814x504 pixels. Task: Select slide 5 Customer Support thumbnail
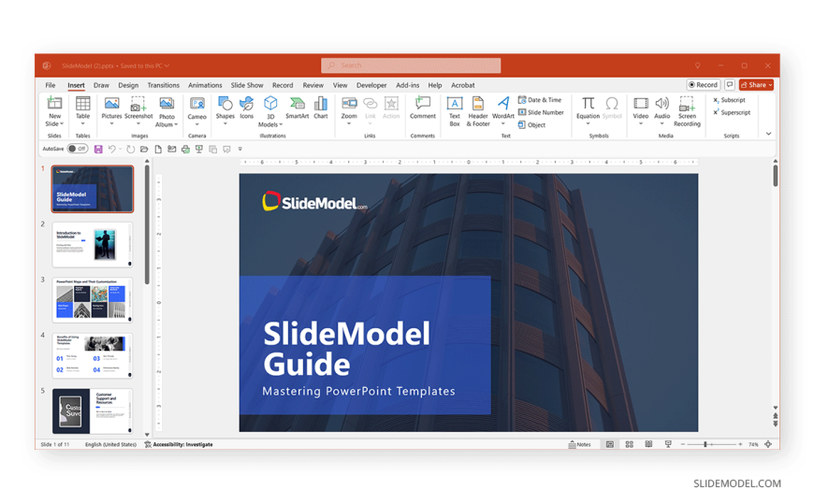(92, 411)
